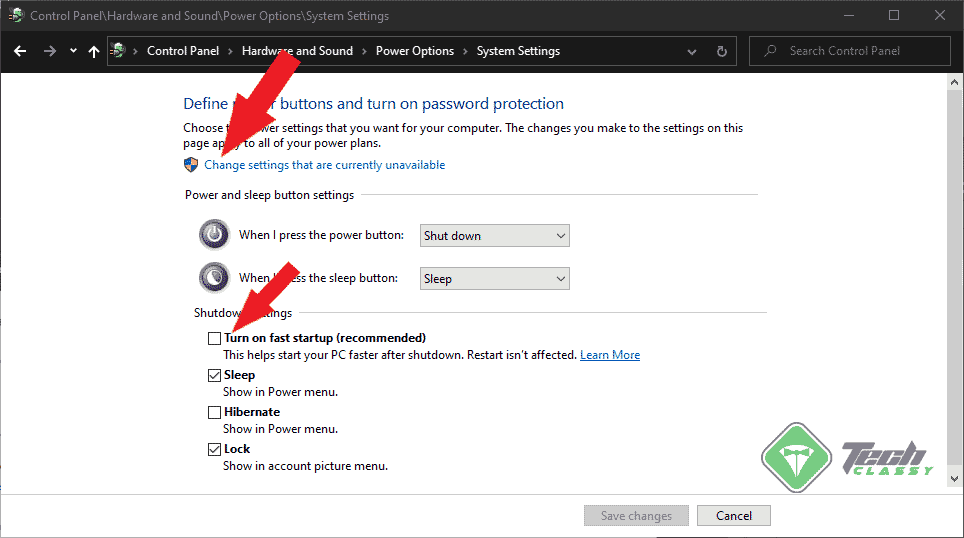Open the sleep button action dropdown
Viewport: 964px width, 538px height.
494,279
